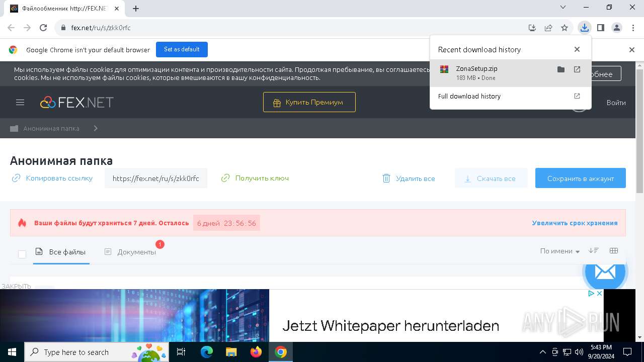Share this page via share icon
This screenshot has width=644, height=362.
click(x=548, y=28)
